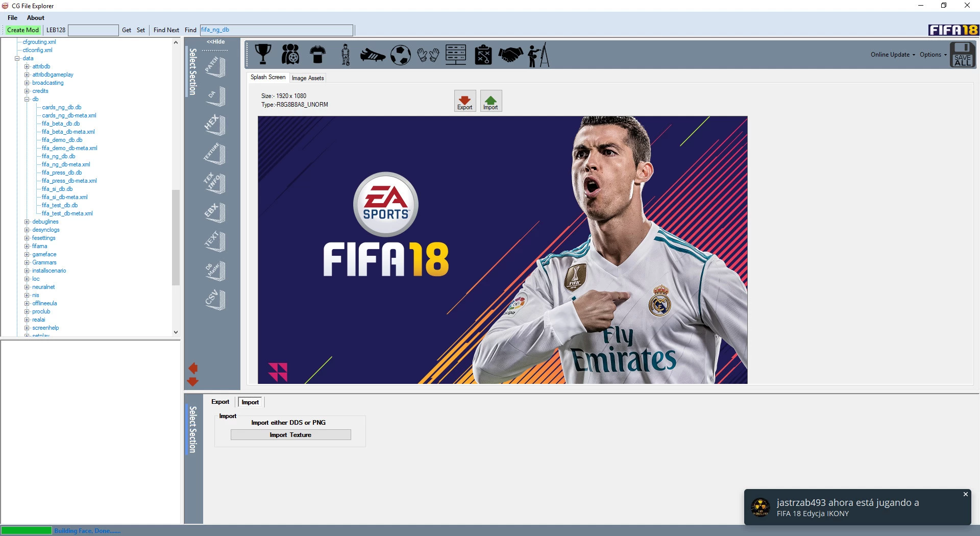The image size is (980, 536).
Task: Select the TEXT section in sidebar
Action: 215,241
